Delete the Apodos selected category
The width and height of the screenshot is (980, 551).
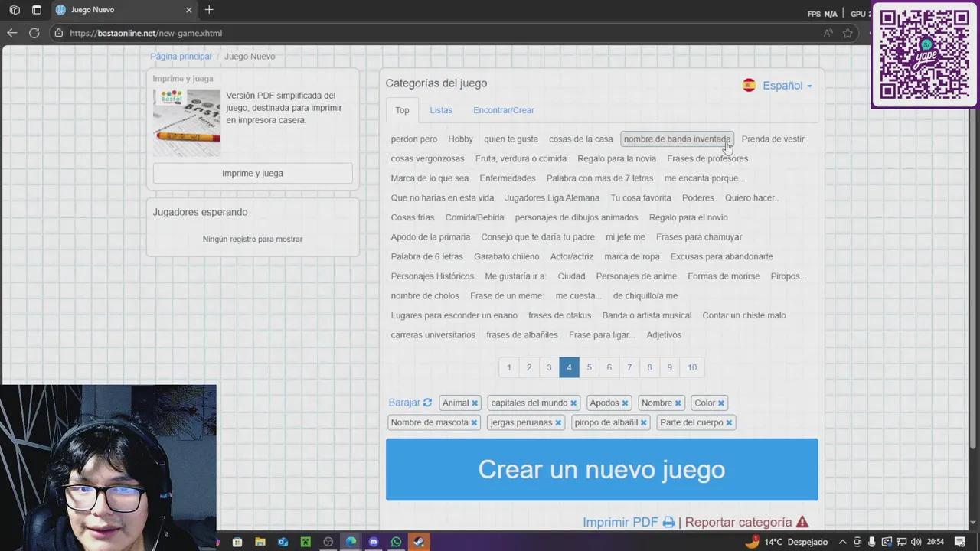625,403
